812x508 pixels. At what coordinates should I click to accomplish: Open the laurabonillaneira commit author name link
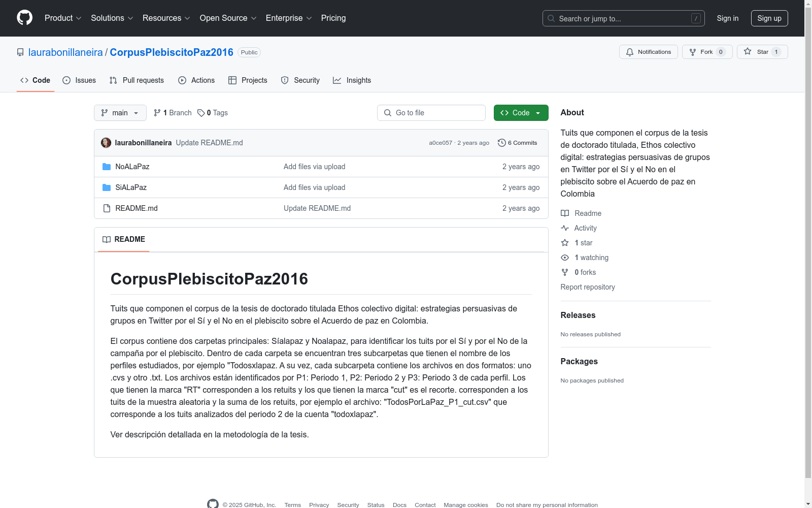point(144,143)
